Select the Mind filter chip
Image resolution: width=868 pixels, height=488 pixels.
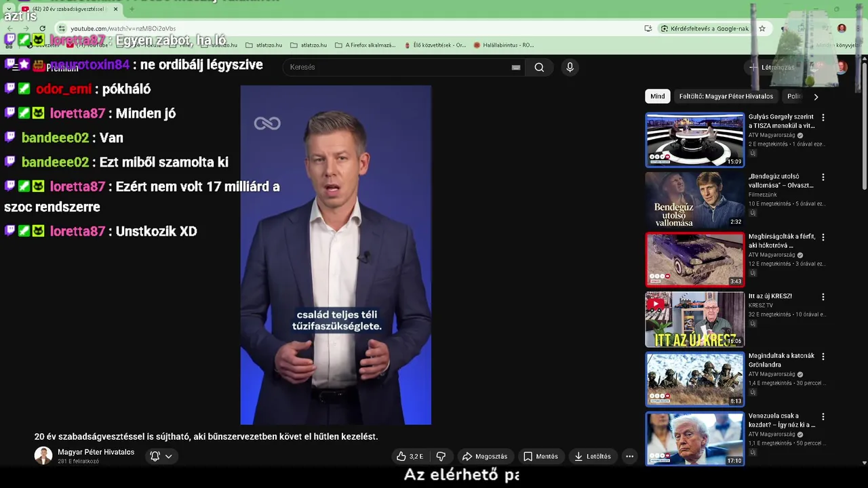(658, 96)
